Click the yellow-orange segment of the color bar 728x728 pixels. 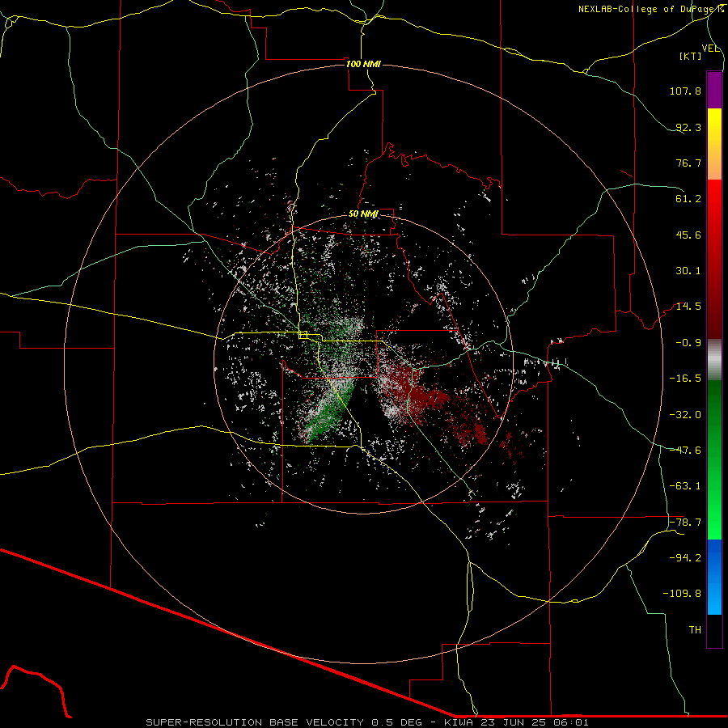tap(714, 144)
